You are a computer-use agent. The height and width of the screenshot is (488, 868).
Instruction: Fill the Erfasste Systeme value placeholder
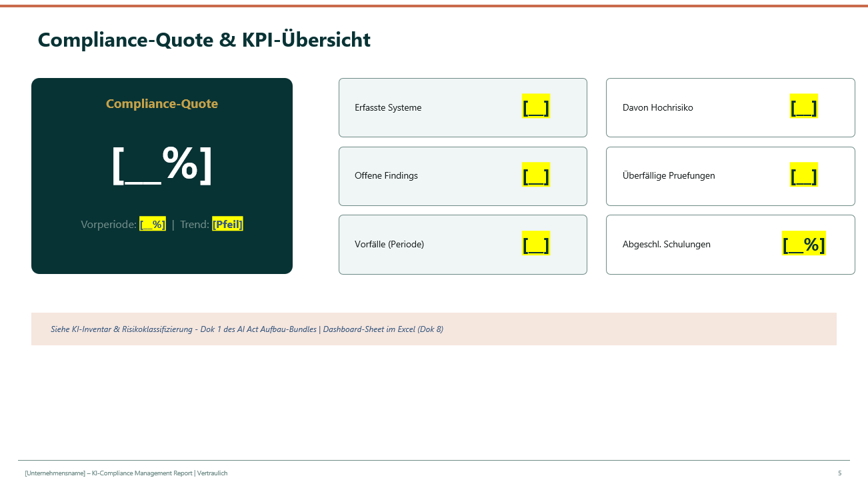point(536,107)
